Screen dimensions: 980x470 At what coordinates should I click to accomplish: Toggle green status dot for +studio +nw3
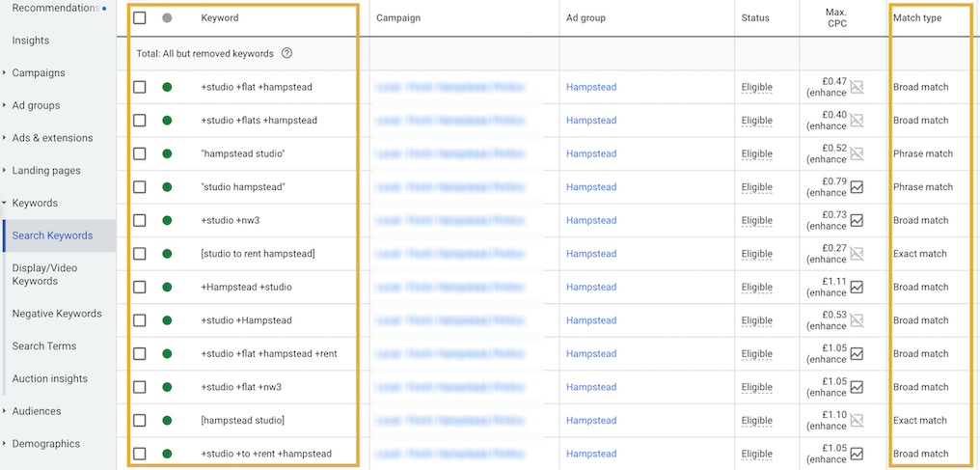167,220
